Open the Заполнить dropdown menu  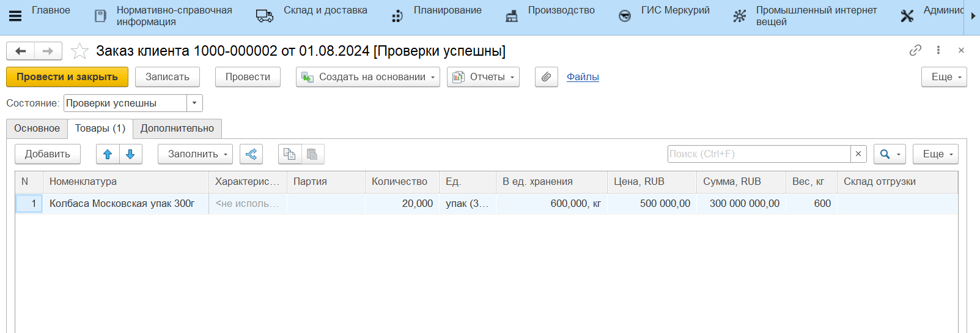tap(195, 154)
